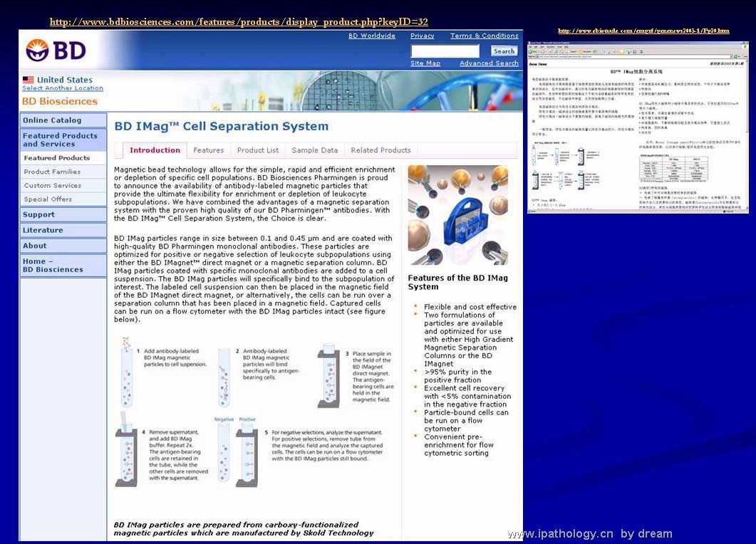Click Select Another Location link
Viewport: 756px width, 544px height.
pyautogui.click(x=63, y=88)
